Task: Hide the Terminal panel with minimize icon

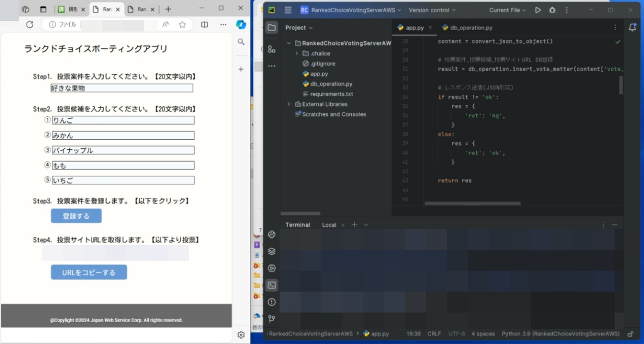Action: click(x=615, y=225)
